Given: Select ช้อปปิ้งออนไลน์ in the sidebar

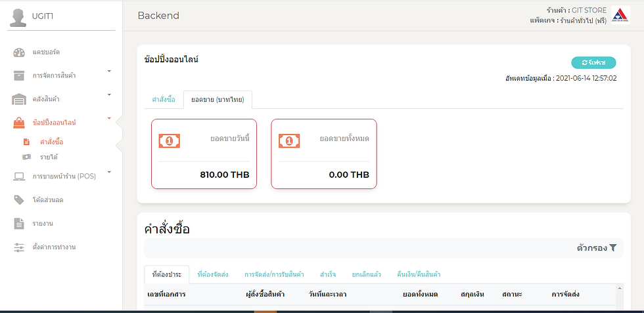Looking at the screenshot, I should coord(54,123).
